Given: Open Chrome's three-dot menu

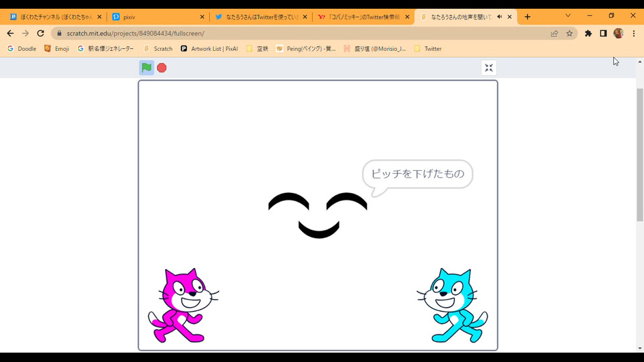Looking at the screenshot, I should (x=634, y=34).
